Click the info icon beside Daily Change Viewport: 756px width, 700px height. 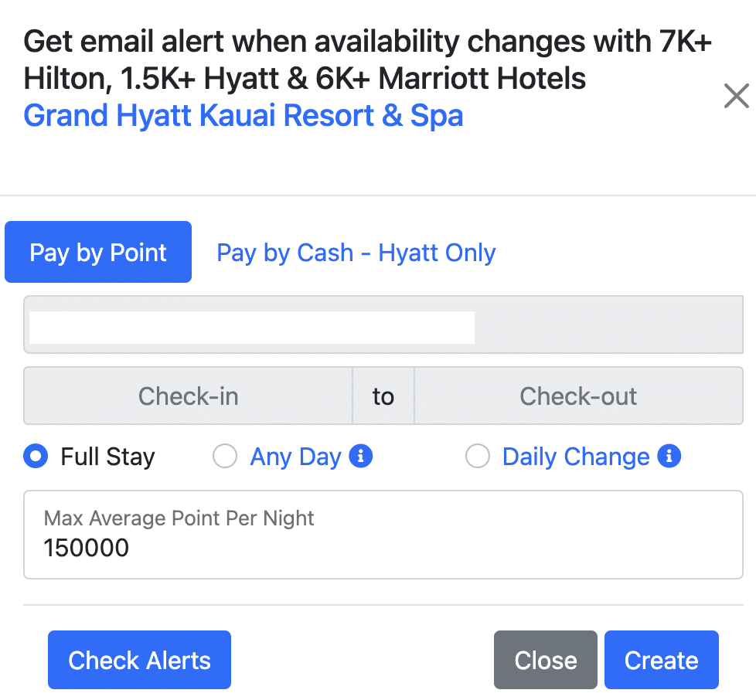[669, 457]
